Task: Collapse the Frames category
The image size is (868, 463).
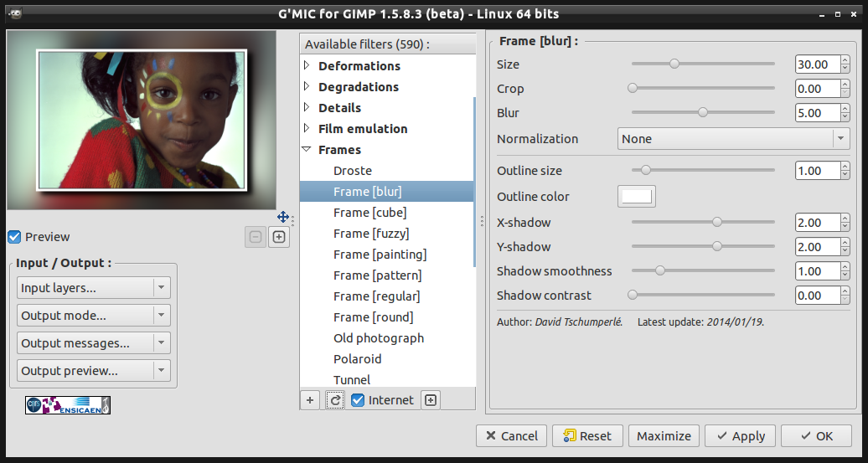Action: 307,150
